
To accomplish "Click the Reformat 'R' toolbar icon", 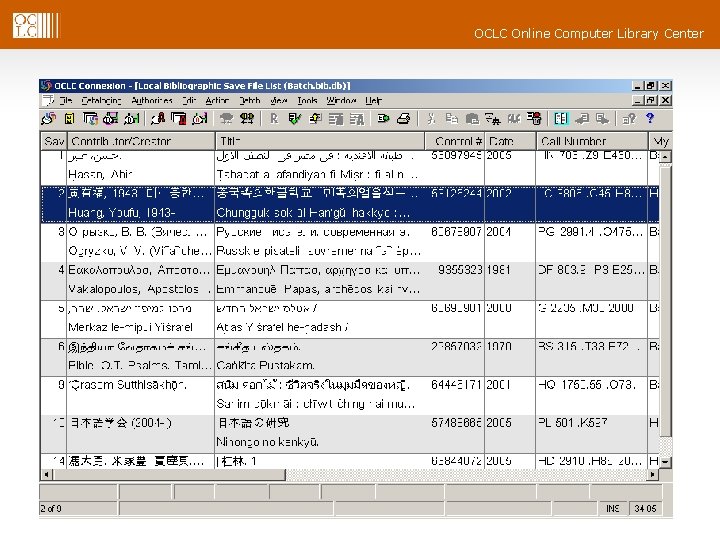I will [274, 119].
